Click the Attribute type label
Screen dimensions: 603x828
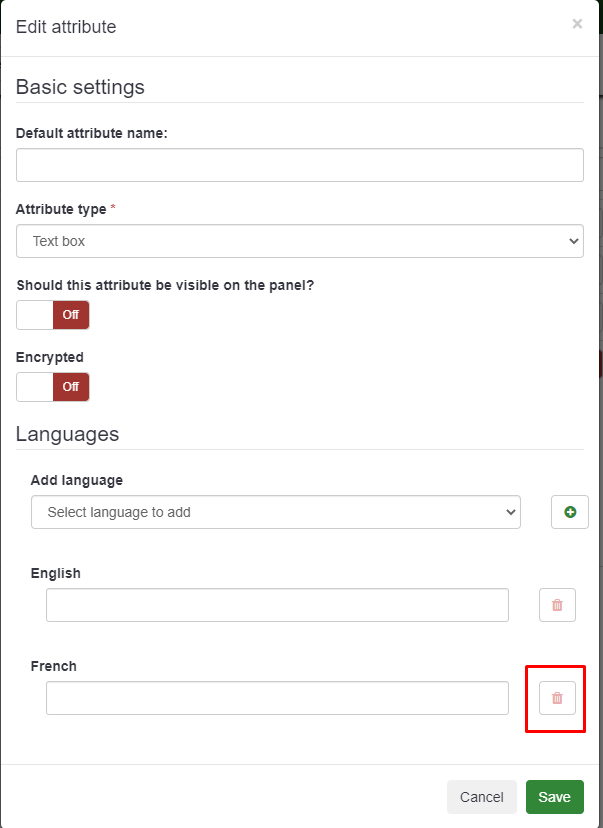pyautogui.click(x=61, y=209)
